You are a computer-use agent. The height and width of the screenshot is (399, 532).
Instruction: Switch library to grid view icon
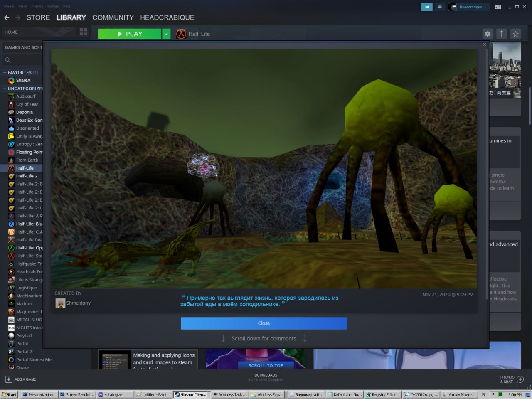pos(84,32)
